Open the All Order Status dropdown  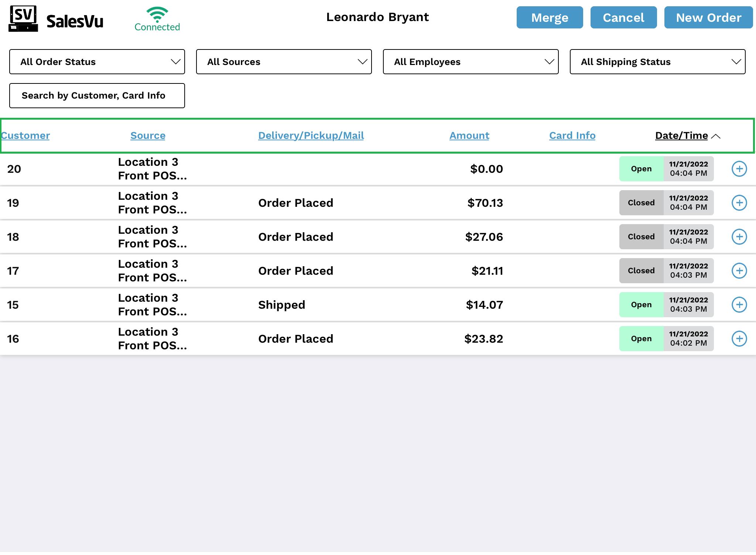tap(97, 62)
